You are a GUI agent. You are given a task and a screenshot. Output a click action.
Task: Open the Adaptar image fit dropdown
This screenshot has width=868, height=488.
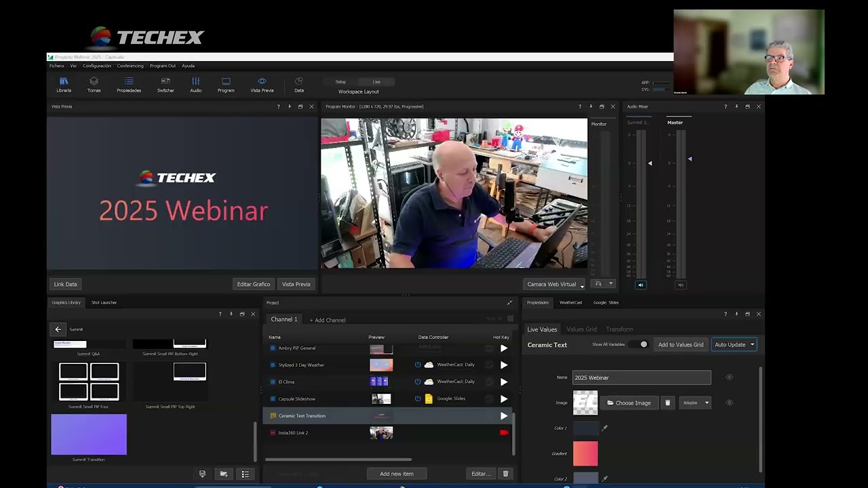tap(695, 403)
